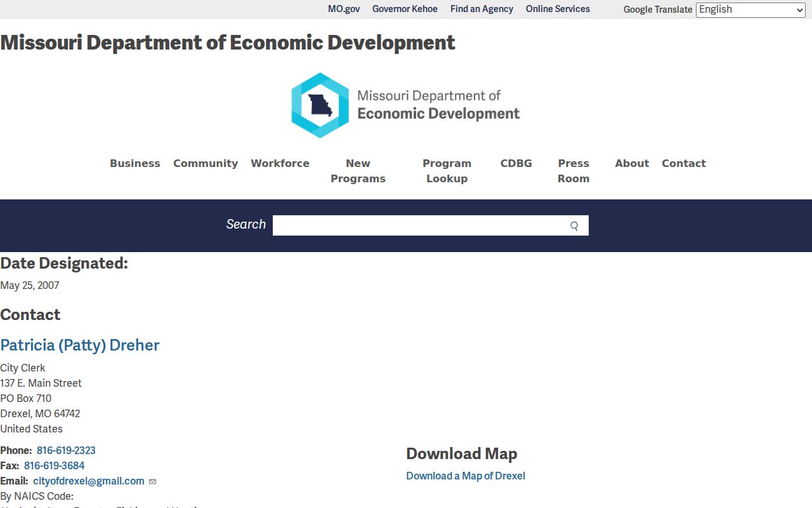Click the 137 E. Main Street address line
Screen dimensions: 812x508
[x=41, y=383]
